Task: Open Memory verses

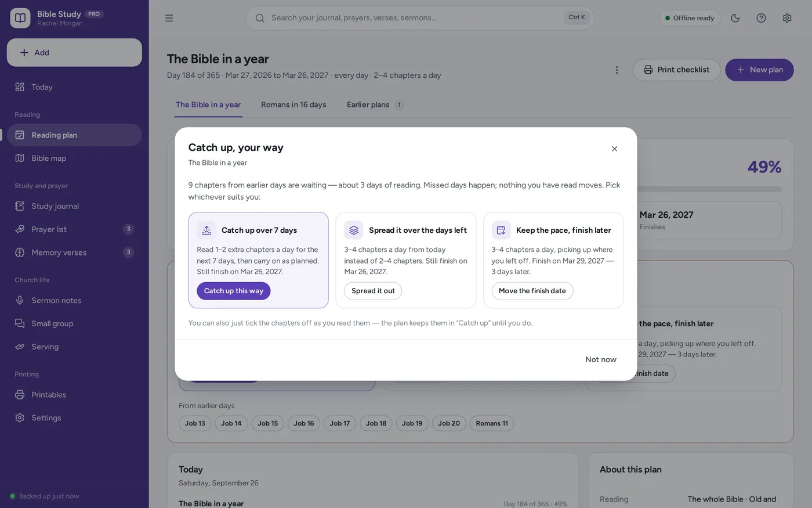Action: 74,253
